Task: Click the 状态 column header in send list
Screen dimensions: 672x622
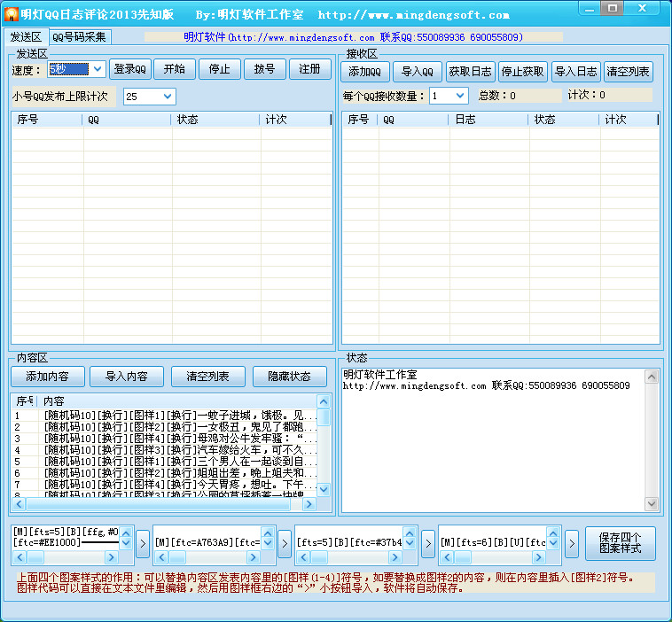Action: [215, 120]
